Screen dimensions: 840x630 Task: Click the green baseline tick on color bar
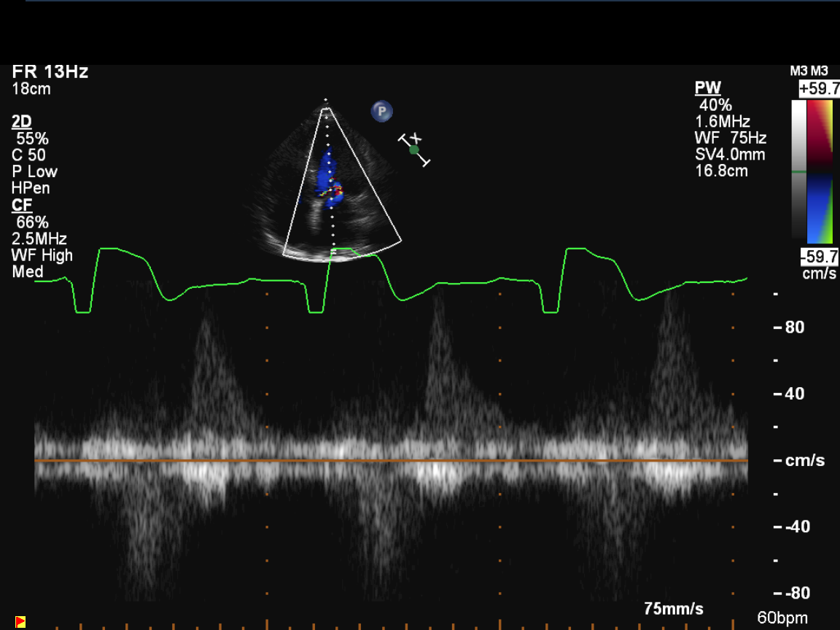click(x=798, y=172)
